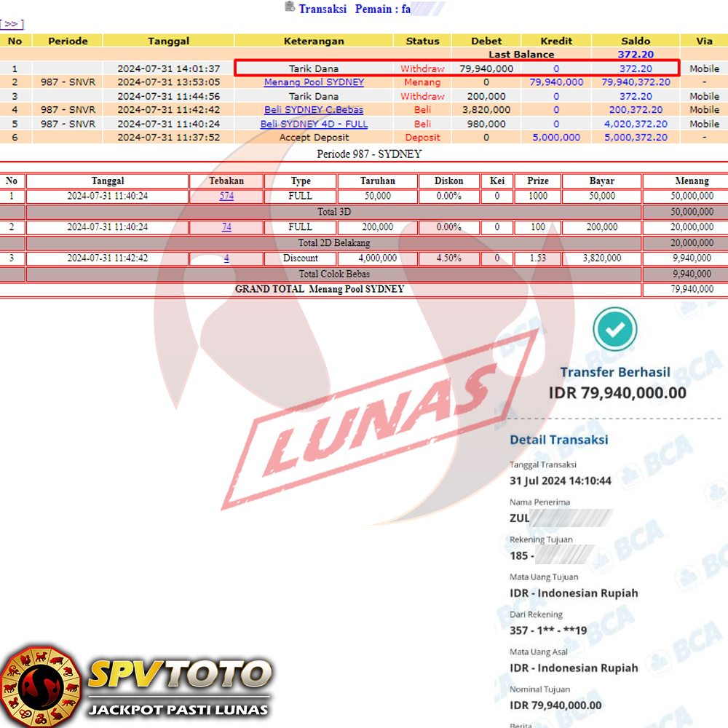Open the Menang Pool SYDNEY link

pyautogui.click(x=314, y=82)
